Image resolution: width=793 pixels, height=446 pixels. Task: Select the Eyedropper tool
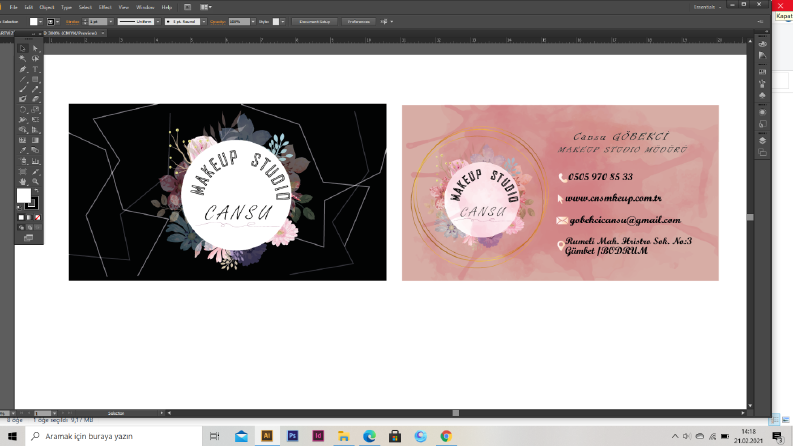click(x=23, y=150)
